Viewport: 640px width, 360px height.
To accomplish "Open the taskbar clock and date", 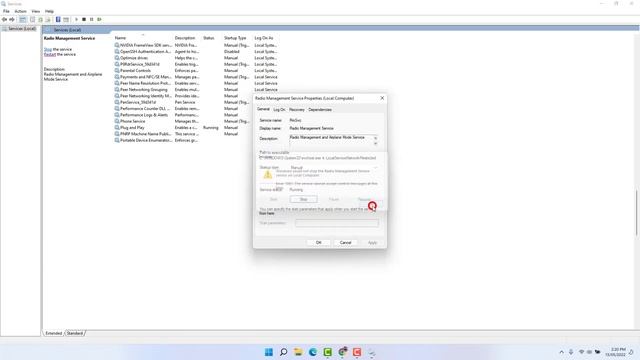I will tap(616, 352).
